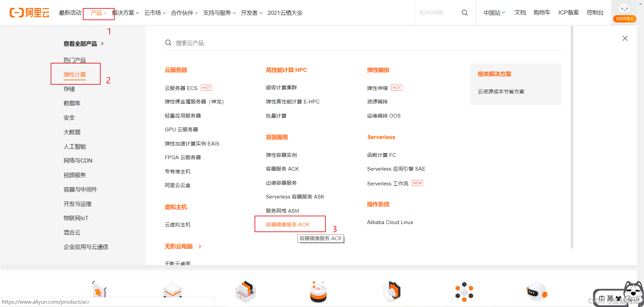
Task: Select 安全 category
Action: 69,118
